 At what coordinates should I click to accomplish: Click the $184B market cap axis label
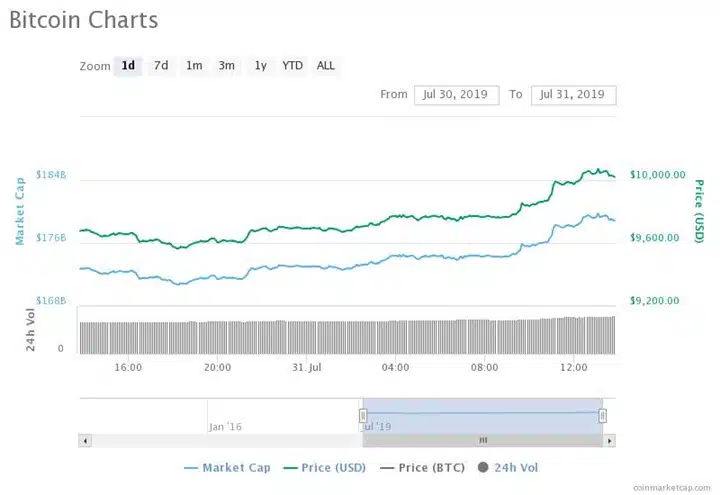51,175
